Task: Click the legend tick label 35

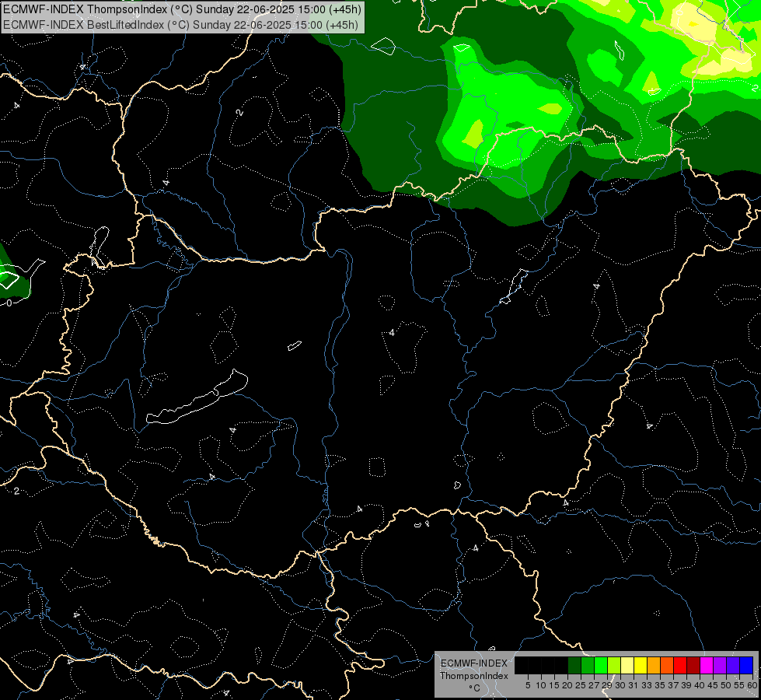Action: pos(660,685)
